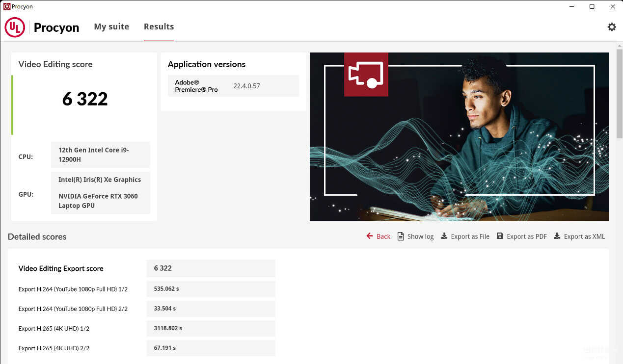Image resolution: width=623 pixels, height=364 pixels.
Task: Click the version number 22.4.0.57
Action: (x=246, y=86)
